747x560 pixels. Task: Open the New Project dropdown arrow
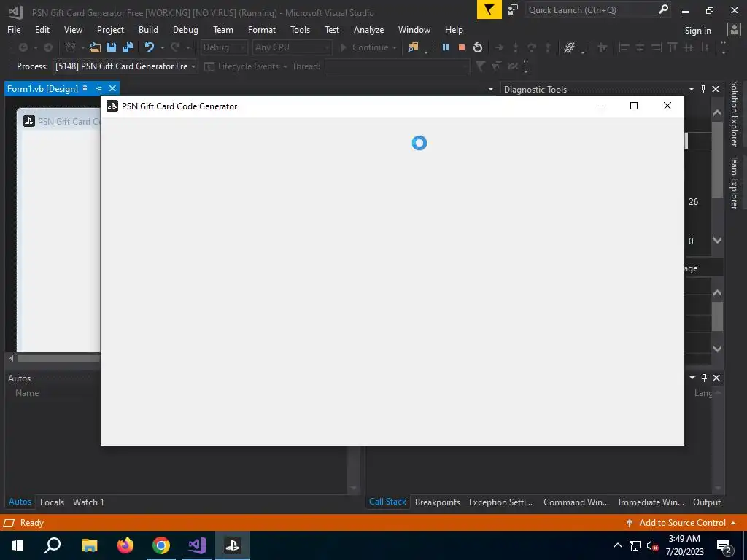[x=83, y=47]
